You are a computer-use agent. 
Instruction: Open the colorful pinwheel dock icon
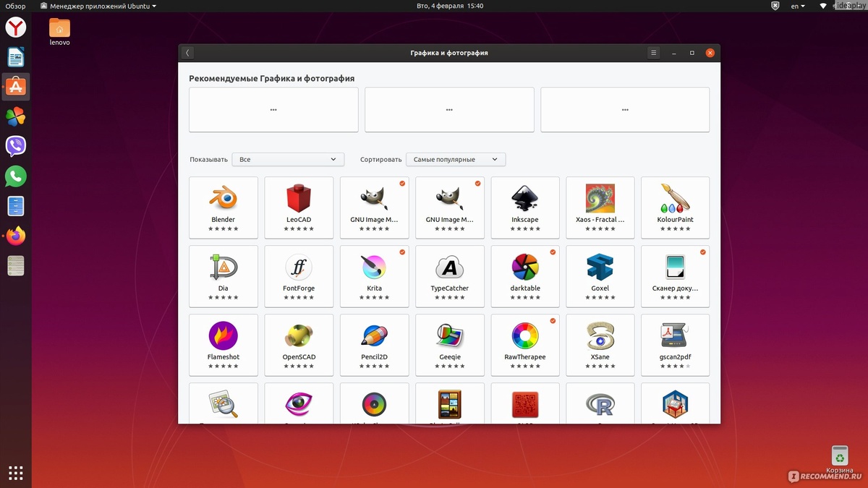coord(16,116)
